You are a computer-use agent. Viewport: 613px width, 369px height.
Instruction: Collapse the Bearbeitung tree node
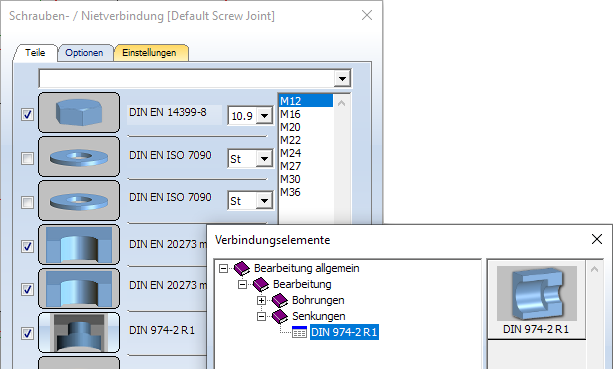(242, 285)
